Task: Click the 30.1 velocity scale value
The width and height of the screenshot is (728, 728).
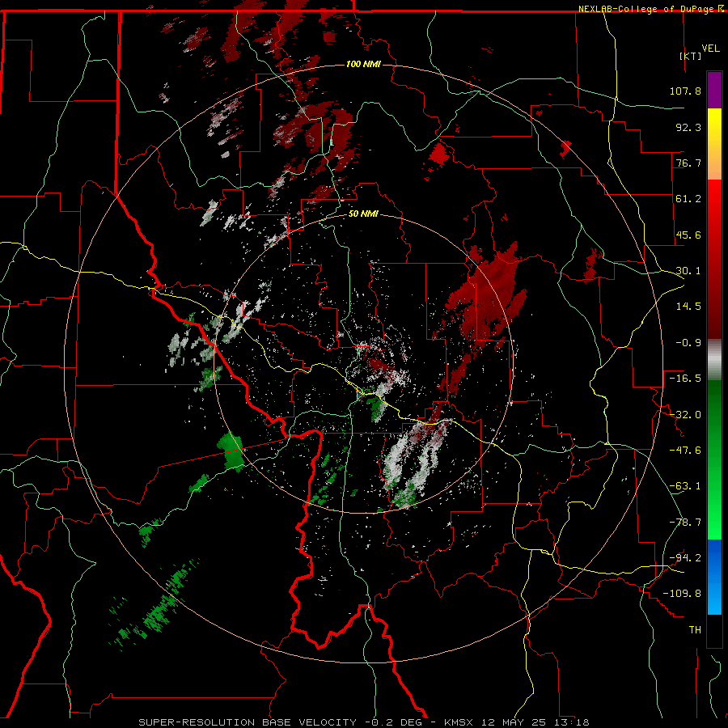Action: tap(688, 271)
